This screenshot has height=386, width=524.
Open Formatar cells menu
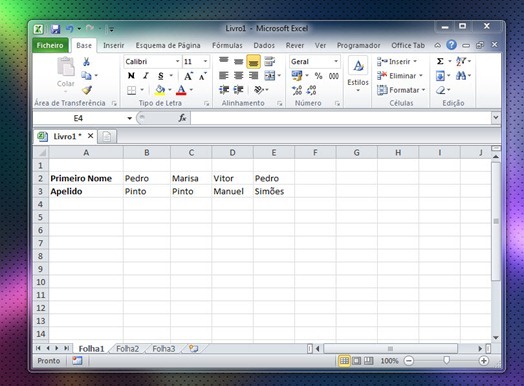point(401,90)
